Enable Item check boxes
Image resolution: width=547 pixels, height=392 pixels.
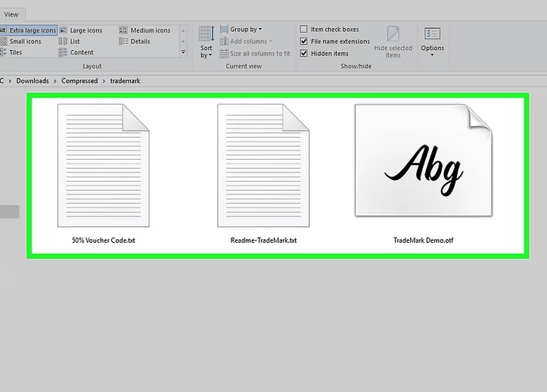click(304, 30)
